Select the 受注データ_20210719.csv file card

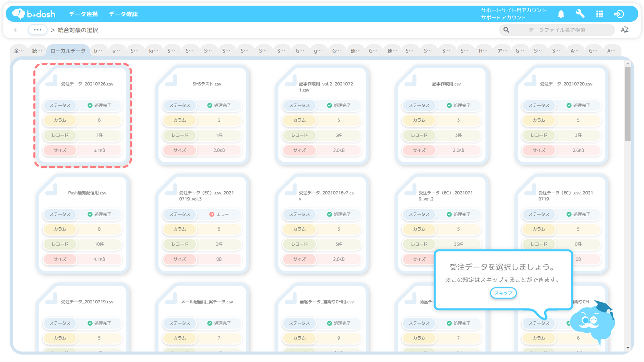(x=83, y=317)
